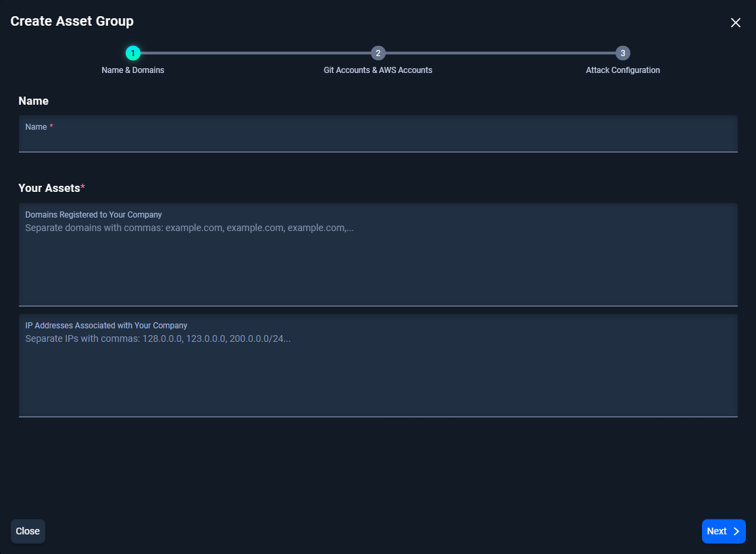Click the X icon to dismiss dialog
This screenshot has width=756, height=554.
(x=736, y=22)
